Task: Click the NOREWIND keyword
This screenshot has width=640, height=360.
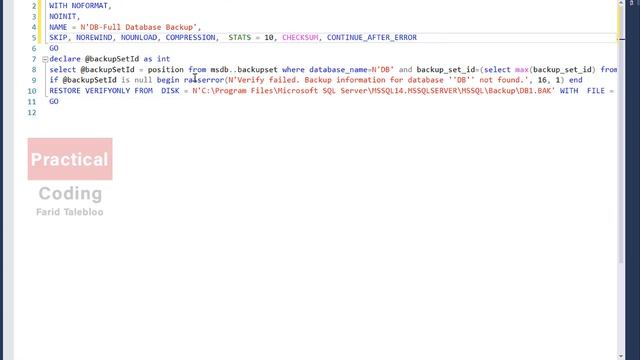Action: click(94, 38)
